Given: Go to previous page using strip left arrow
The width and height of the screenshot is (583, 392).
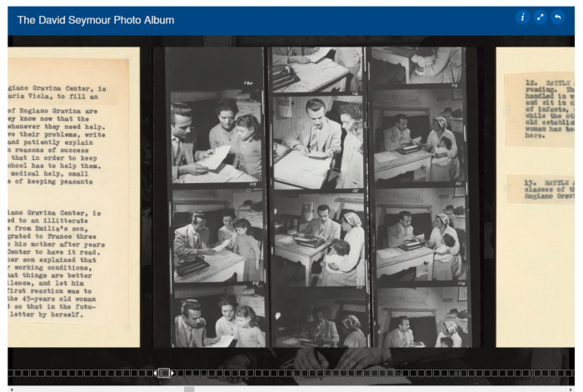Looking at the screenshot, I should pyautogui.click(x=155, y=373).
